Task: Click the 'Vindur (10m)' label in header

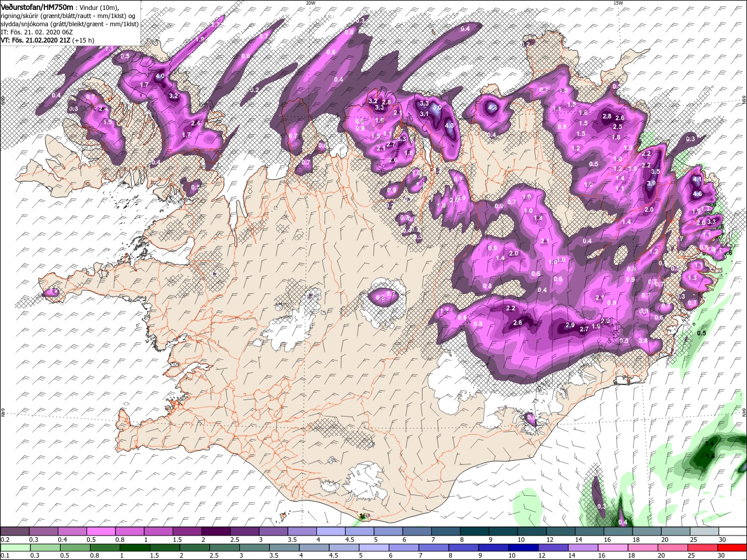Action: [99, 7]
